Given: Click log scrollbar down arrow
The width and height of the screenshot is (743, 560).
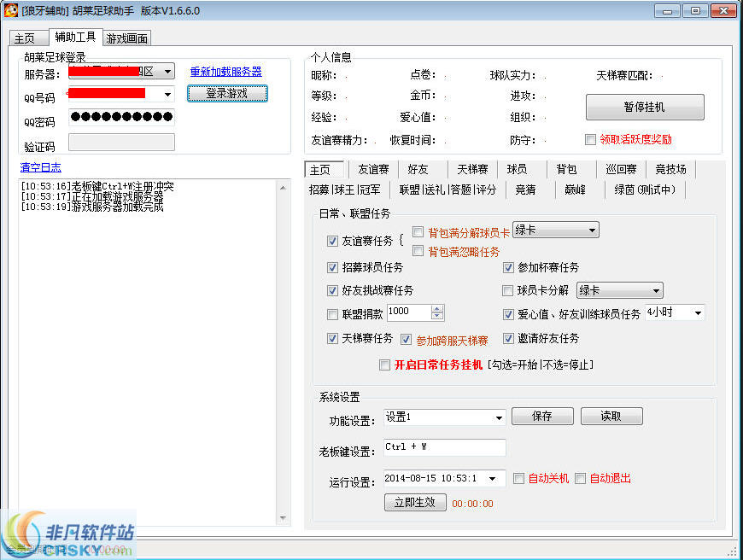Looking at the screenshot, I should coord(283,518).
